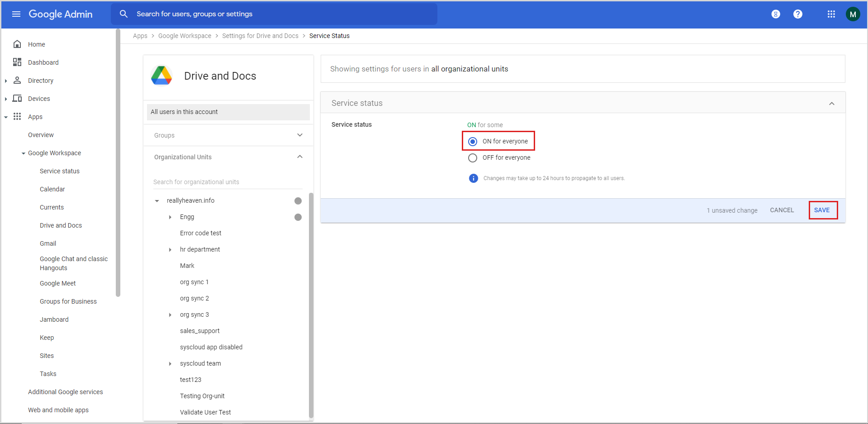Select the Validate User Test unit
Screen dimensions: 868x424
click(x=205, y=412)
